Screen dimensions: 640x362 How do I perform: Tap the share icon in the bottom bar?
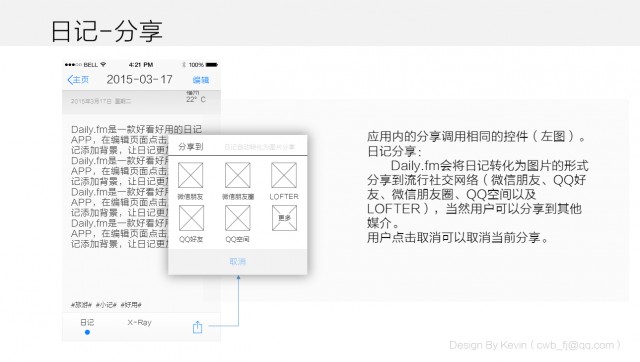pos(198,327)
